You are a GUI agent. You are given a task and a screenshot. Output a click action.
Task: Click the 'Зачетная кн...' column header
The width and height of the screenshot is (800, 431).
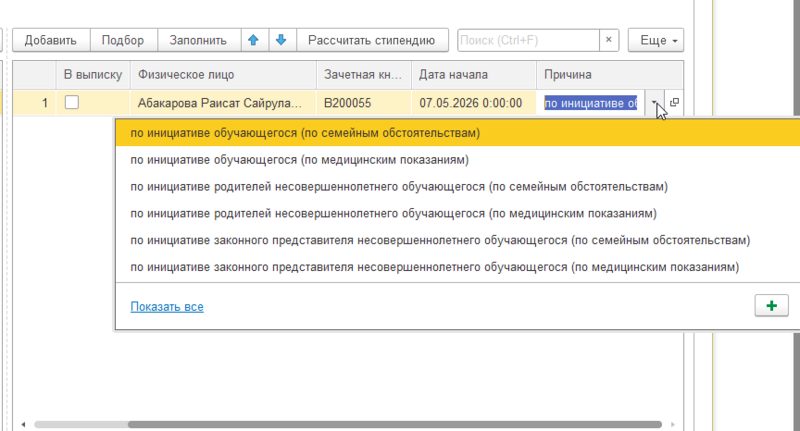click(x=364, y=75)
